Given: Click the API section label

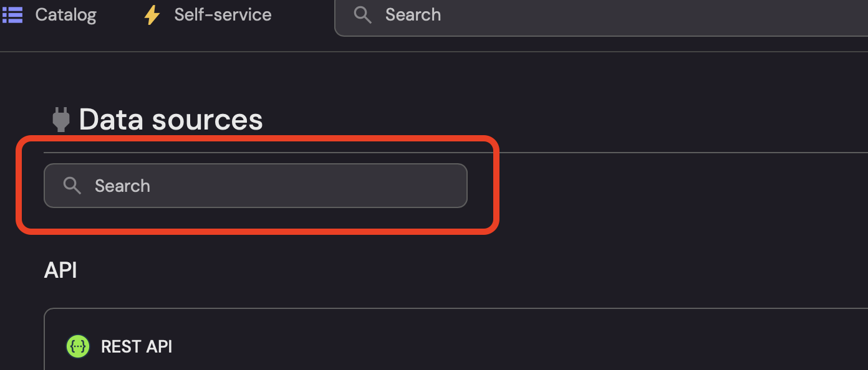Looking at the screenshot, I should pos(60,270).
